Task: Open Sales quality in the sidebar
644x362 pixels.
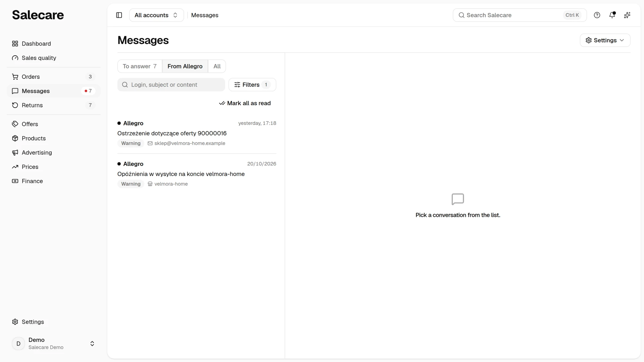Action: pyautogui.click(x=54, y=58)
